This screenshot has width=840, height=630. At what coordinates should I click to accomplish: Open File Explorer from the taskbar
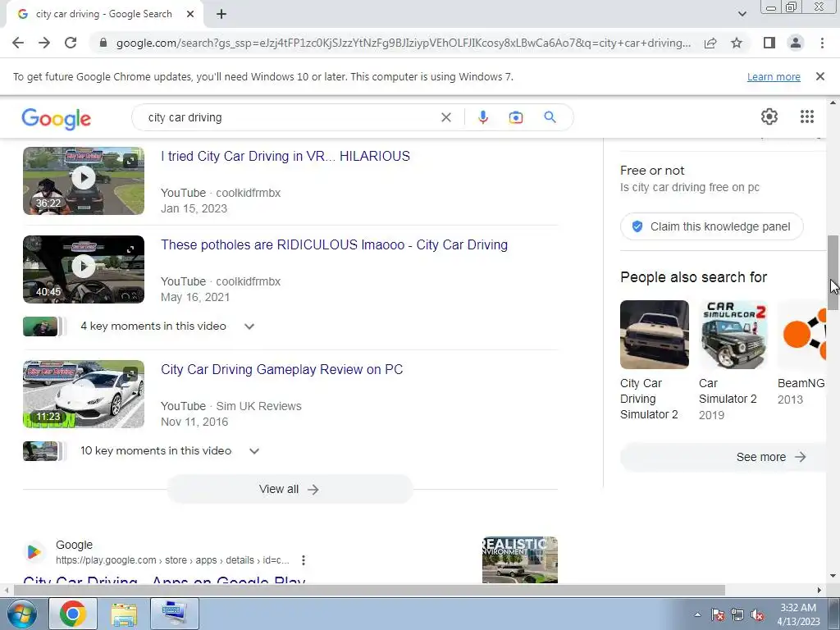tap(124, 614)
